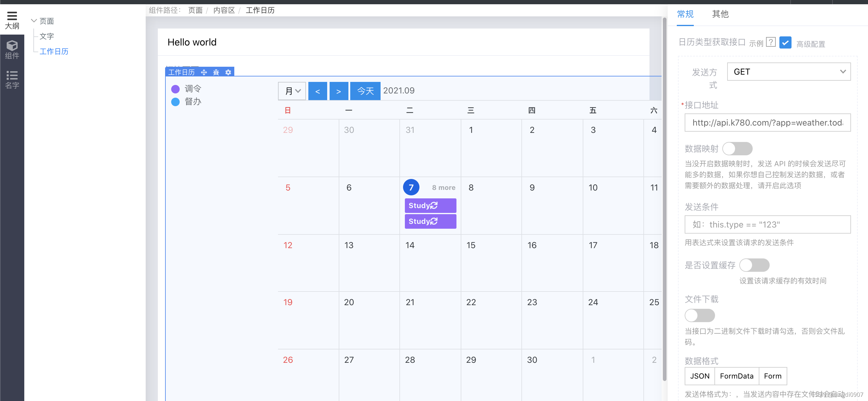Click the 日 Sunday column header
868x401 pixels.
287,110
